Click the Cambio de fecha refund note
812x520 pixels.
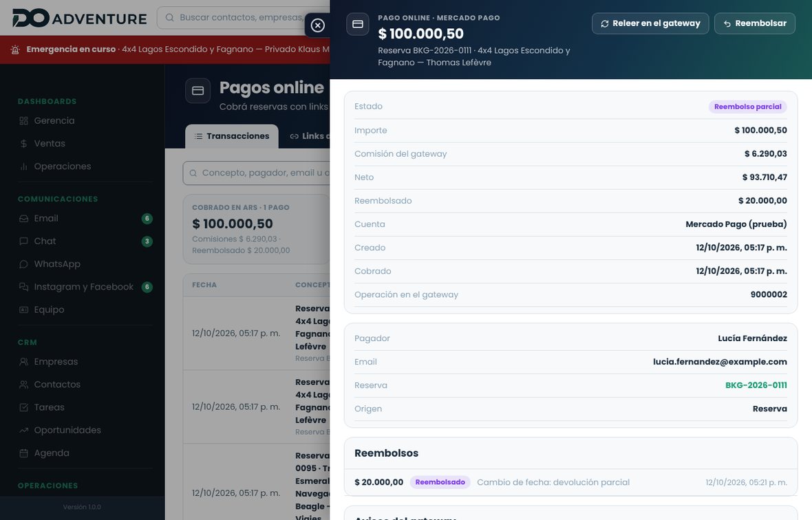[553, 482]
